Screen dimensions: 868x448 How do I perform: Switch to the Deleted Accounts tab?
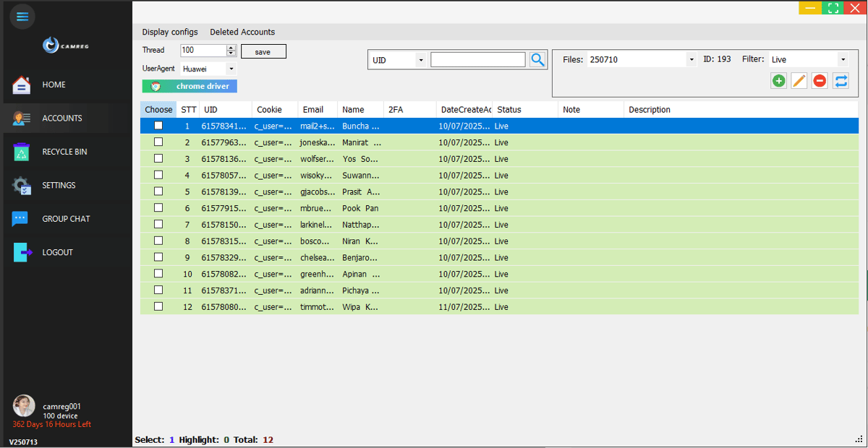pos(242,32)
